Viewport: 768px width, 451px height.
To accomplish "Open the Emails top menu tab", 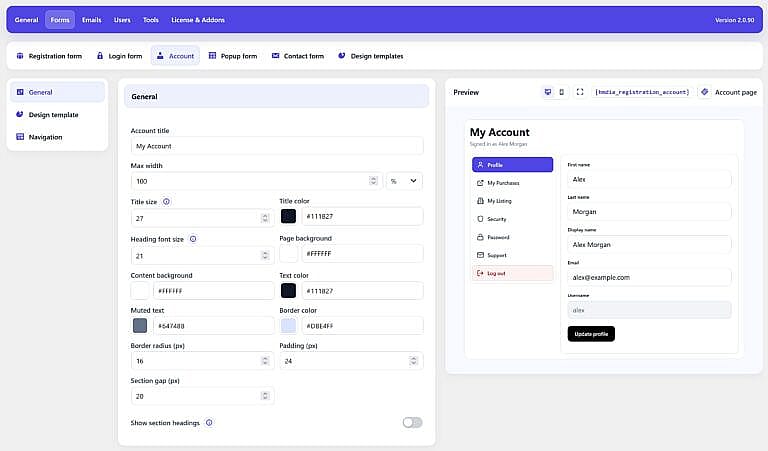I will coord(92,20).
